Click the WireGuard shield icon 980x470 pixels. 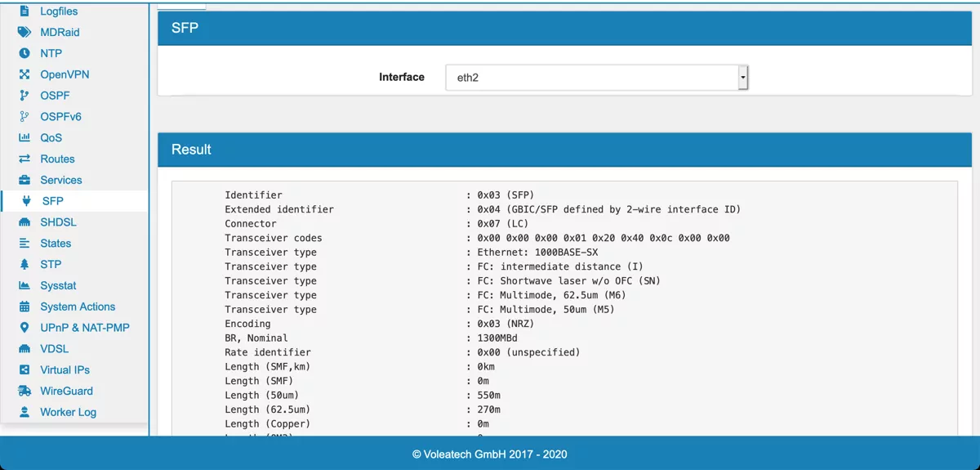click(x=24, y=391)
